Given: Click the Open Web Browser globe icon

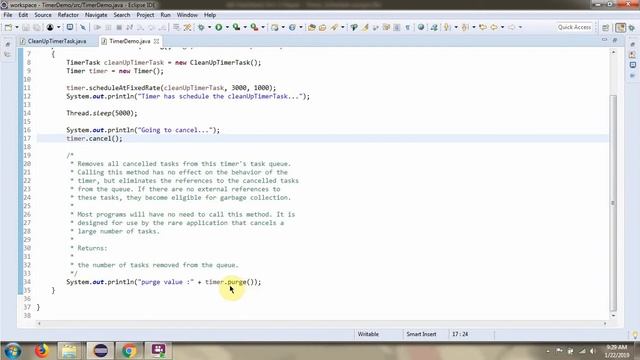Looking at the screenshot, I should (421, 27).
